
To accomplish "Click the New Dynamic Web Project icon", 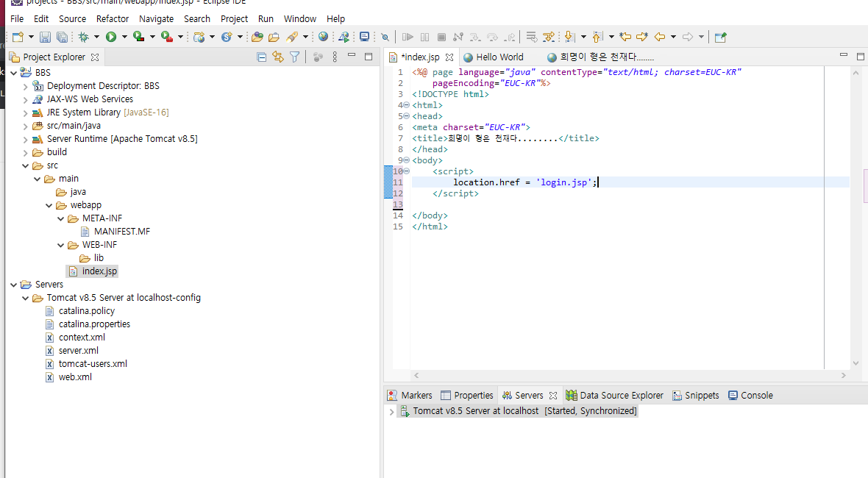I will click(x=199, y=37).
